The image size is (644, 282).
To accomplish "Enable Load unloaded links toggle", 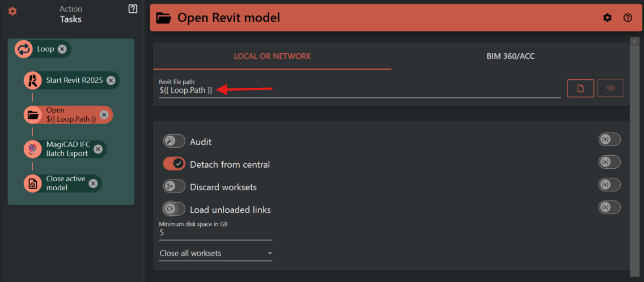I will click(x=174, y=209).
